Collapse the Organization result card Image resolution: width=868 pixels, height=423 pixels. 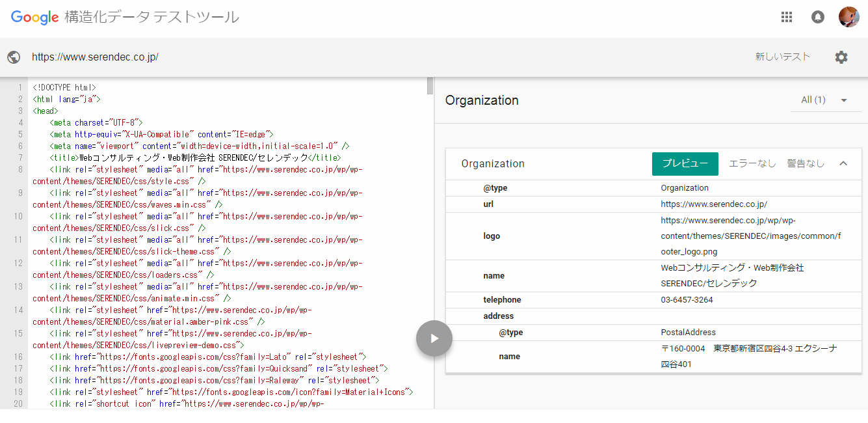pos(843,163)
